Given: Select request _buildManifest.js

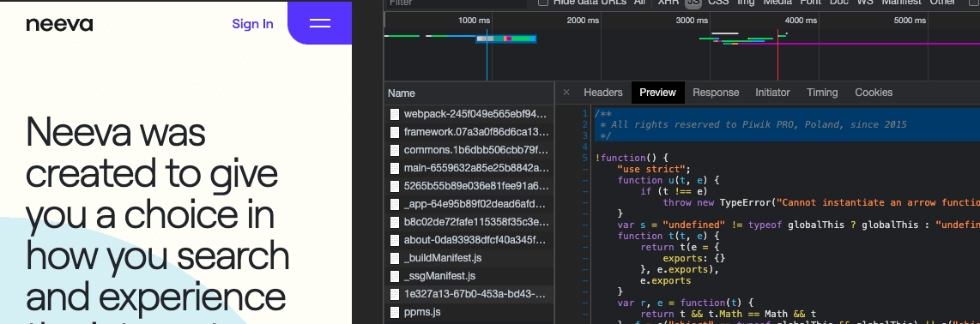Looking at the screenshot, I should point(469,258).
